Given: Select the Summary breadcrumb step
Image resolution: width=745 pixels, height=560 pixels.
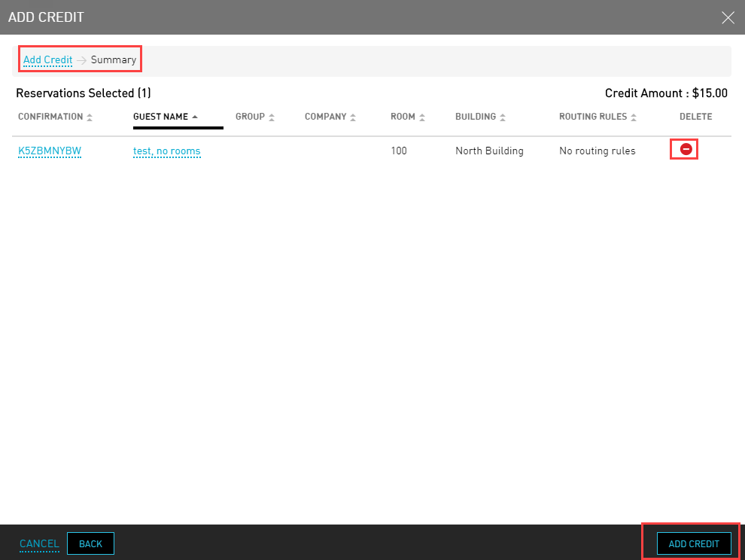Looking at the screenshot, I should (x=114, y=59).
